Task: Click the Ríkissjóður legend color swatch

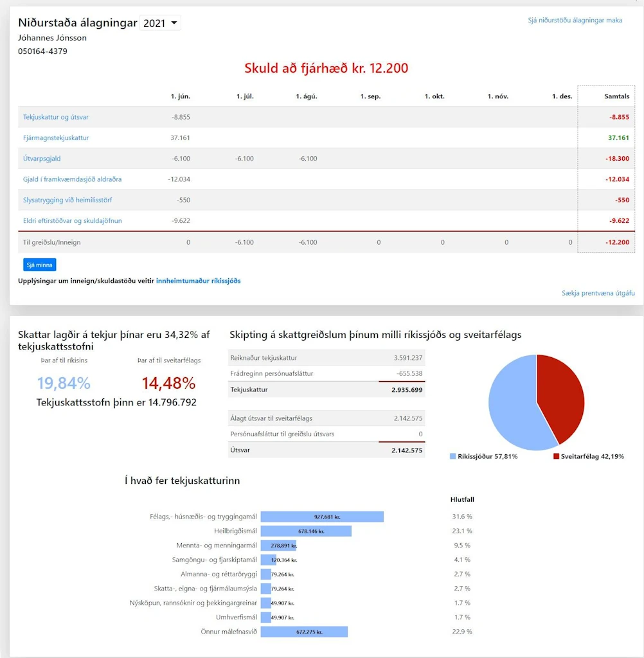Action: coord(452,456)
